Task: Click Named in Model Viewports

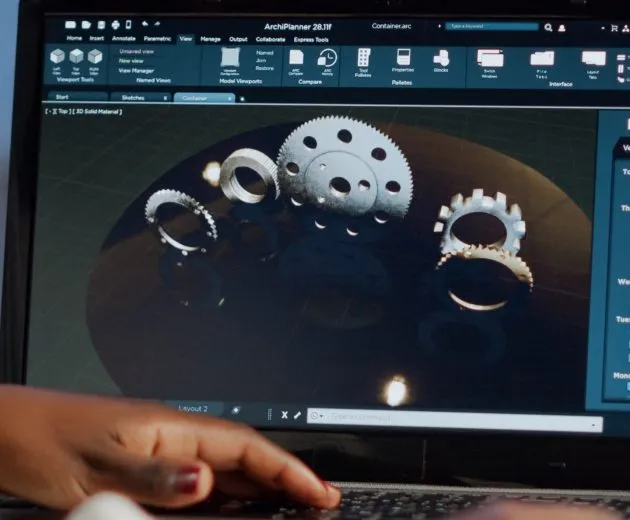Action: (x=264, y=53)
